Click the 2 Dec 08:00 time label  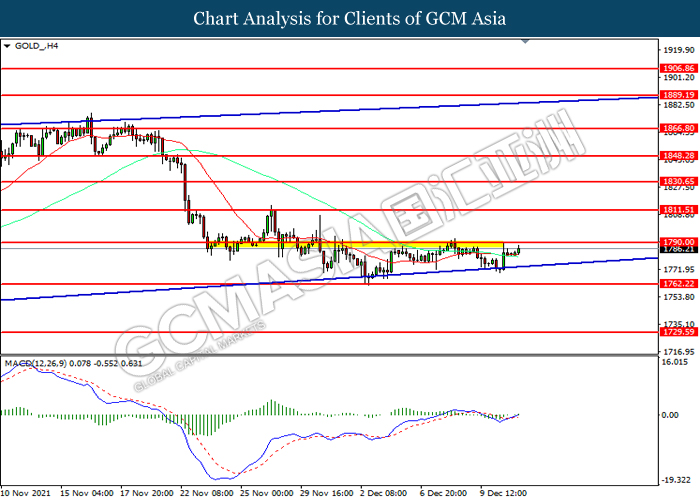pos(384,493)
